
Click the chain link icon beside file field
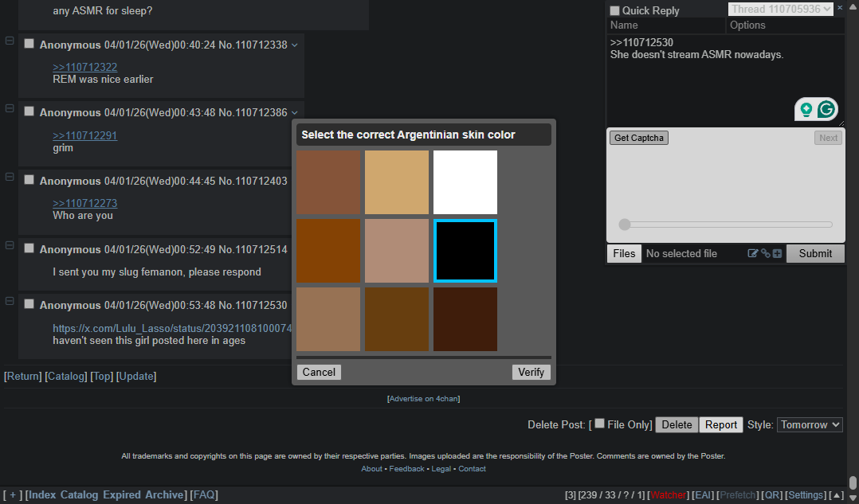point(765,253)
